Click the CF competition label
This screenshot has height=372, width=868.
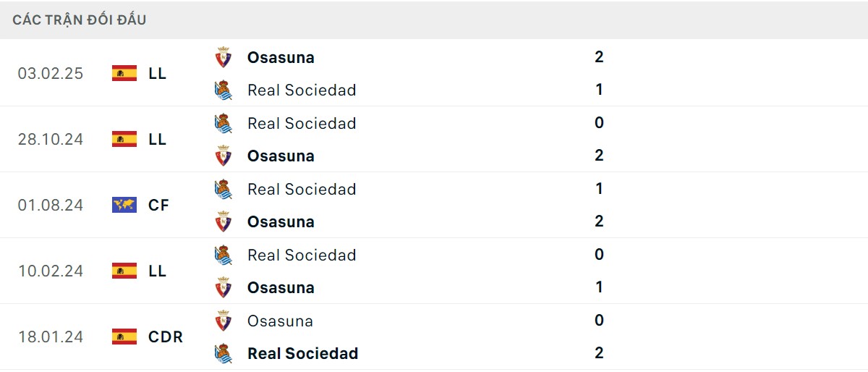pos(158,205)
